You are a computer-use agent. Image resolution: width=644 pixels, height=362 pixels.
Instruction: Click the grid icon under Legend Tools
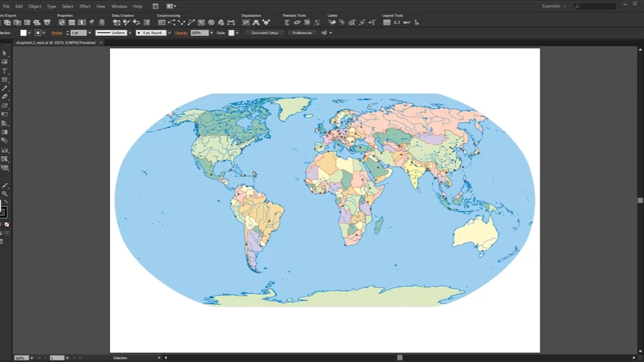pos(387,23)
